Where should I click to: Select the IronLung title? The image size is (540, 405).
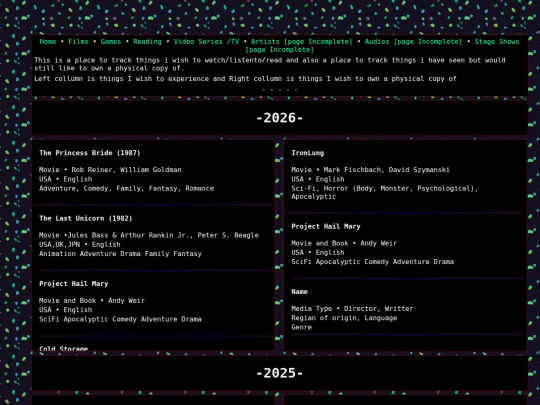[308, 153]
